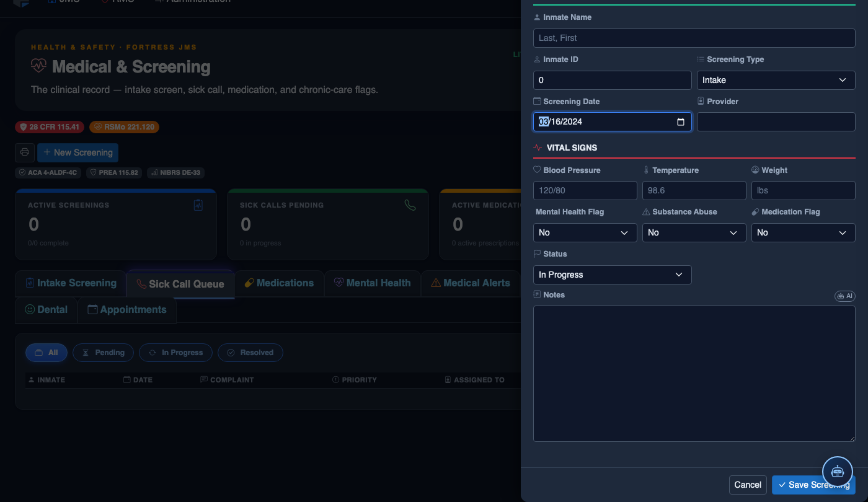The height and width of the screenshot is (502, 868).
Task: Click the Priority column header
Action: (x=355, y=380)
